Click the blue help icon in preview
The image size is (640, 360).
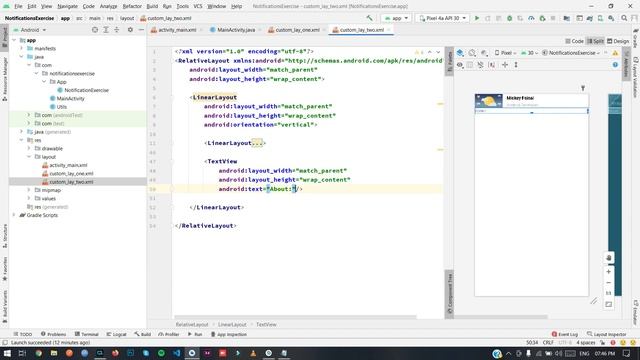click(x=615, y=65)
